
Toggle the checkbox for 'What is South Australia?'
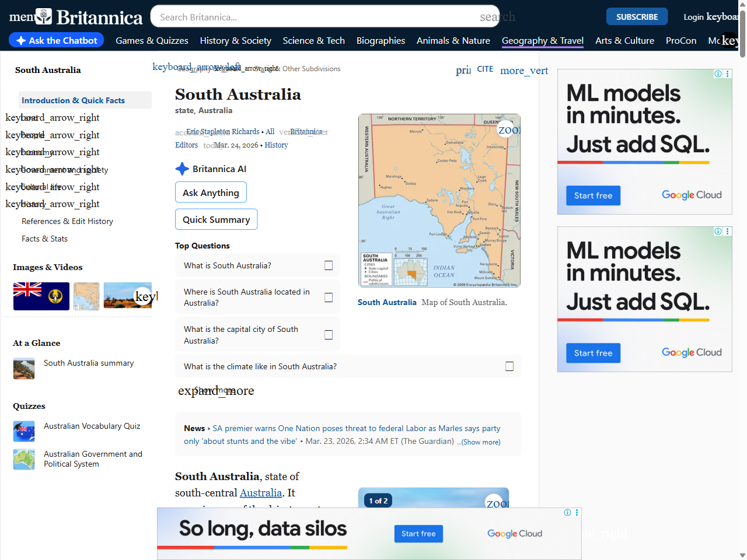pos(329,265)
